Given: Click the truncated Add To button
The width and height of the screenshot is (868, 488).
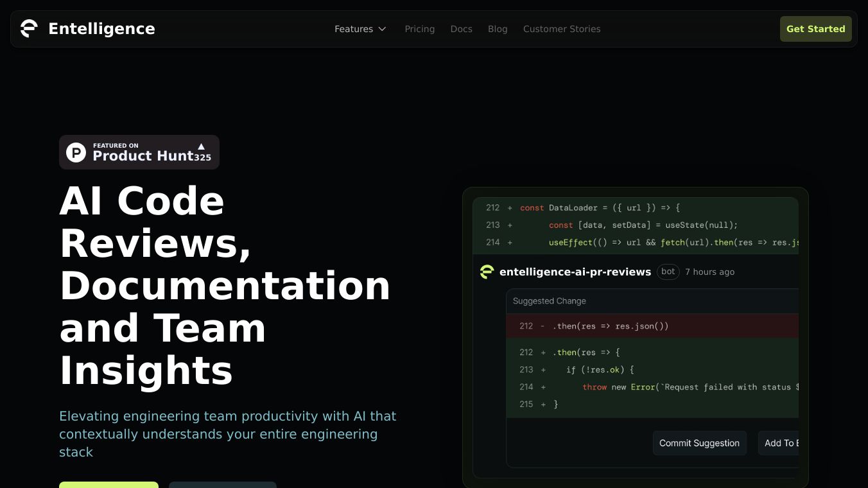Looking at the screenshot, I should point(779,443).
